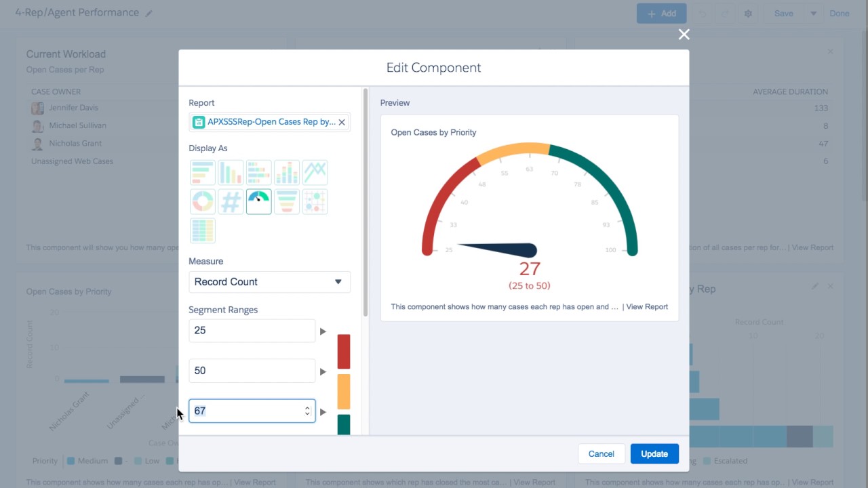Remove the Current Workload row component with X

(830, 52)
